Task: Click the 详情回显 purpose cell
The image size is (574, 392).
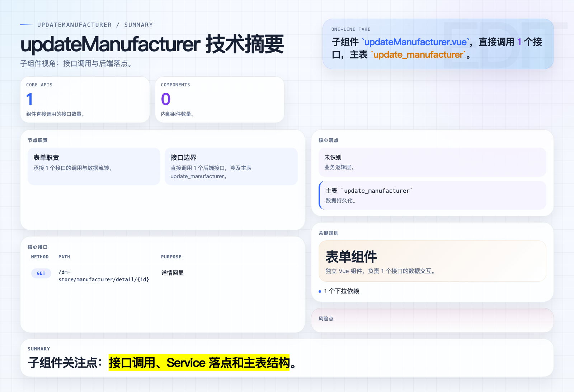Action: 173,273
